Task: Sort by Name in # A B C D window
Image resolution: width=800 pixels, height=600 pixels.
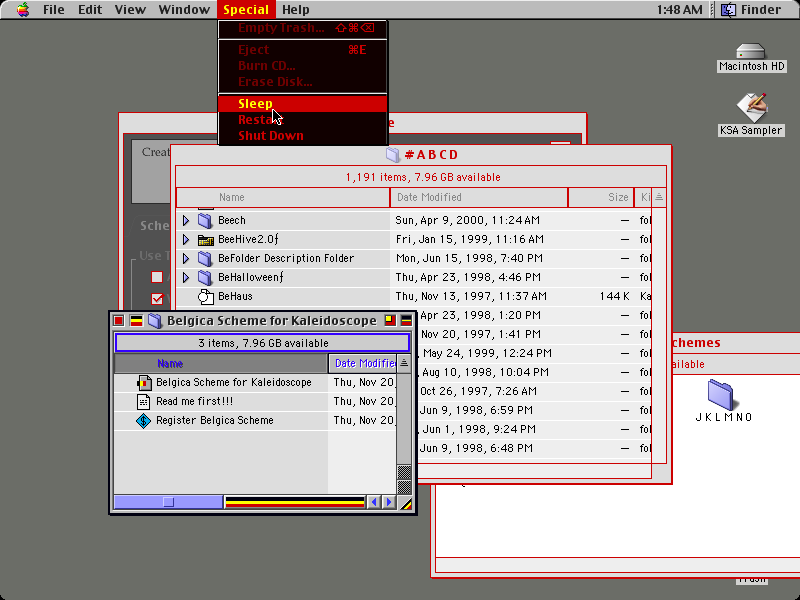Action: (x=283, y=197)
